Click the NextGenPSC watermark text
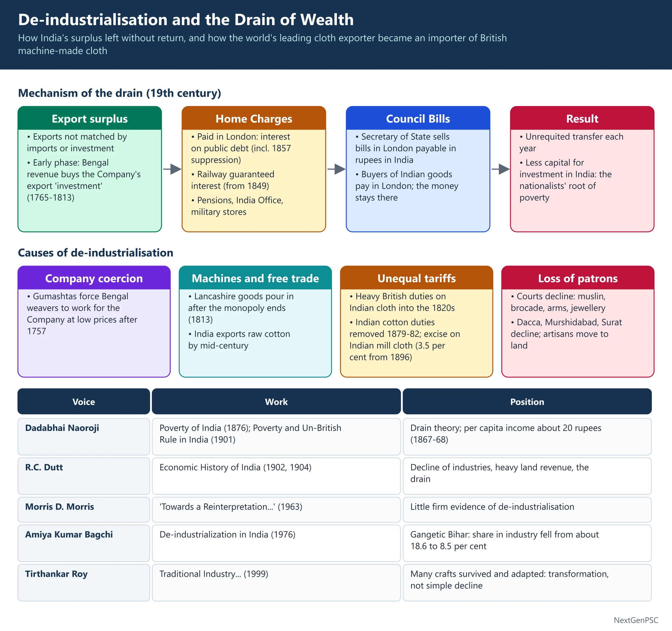 [x=636, y=620]
